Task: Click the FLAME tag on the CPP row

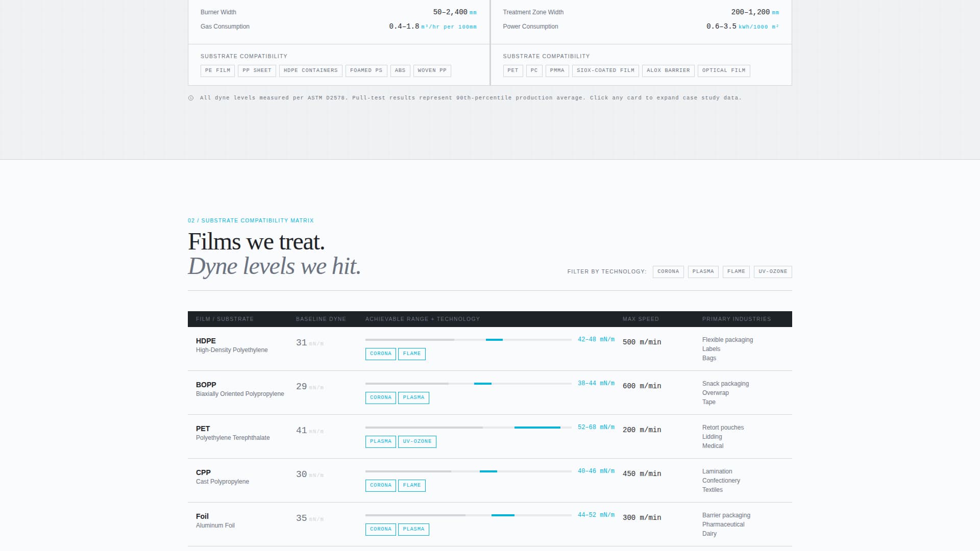Action: [x=411, y=485]
